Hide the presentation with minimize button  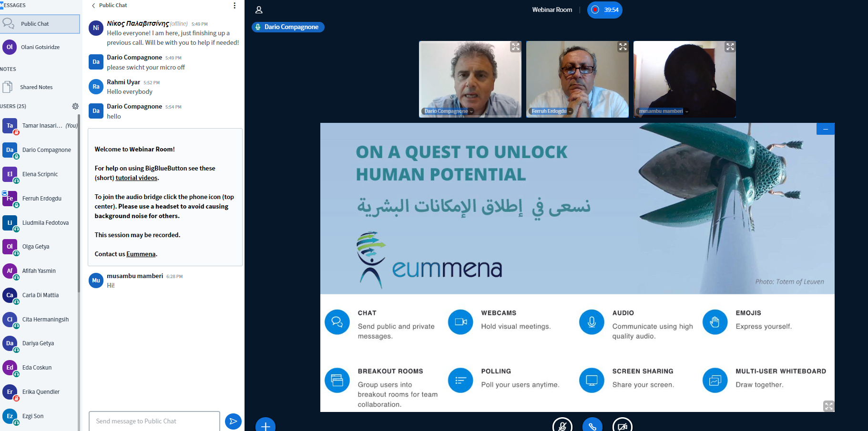pyautogui.click(x=825, y=129)
